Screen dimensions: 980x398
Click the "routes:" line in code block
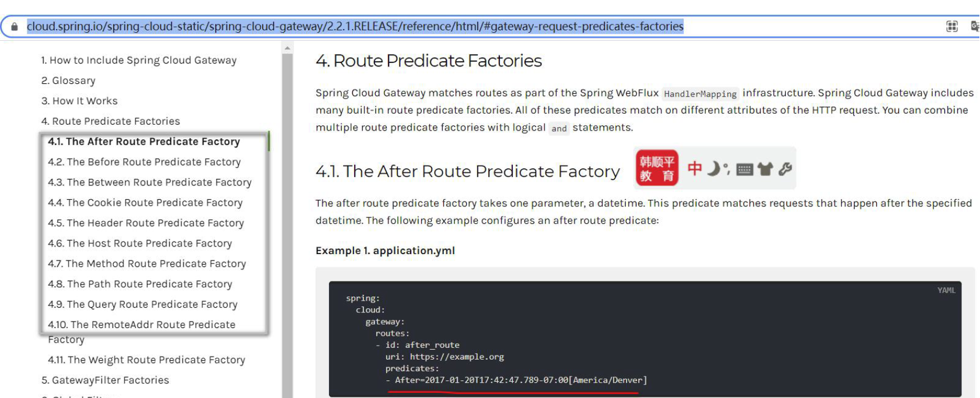pos(393,333)
